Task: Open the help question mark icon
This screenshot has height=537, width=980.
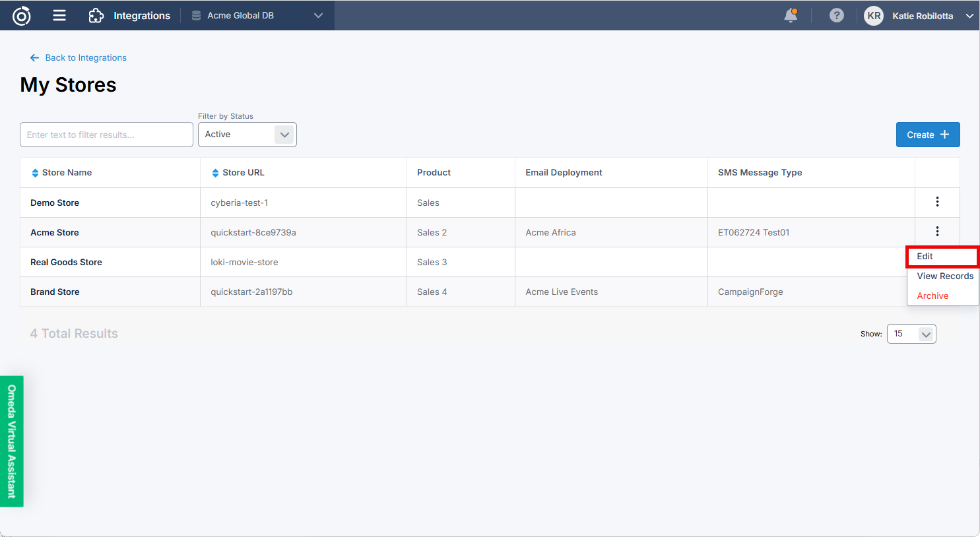Action: (x=836, y=16)
